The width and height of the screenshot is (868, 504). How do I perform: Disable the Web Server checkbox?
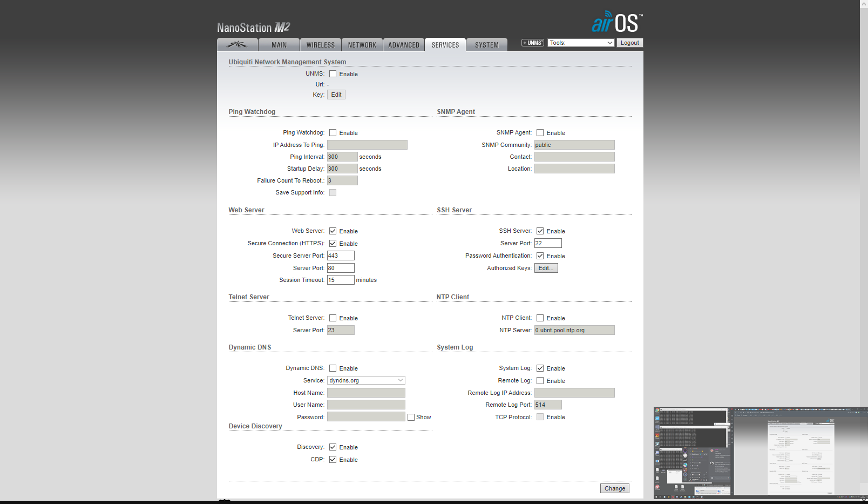(x=333, y=231)
